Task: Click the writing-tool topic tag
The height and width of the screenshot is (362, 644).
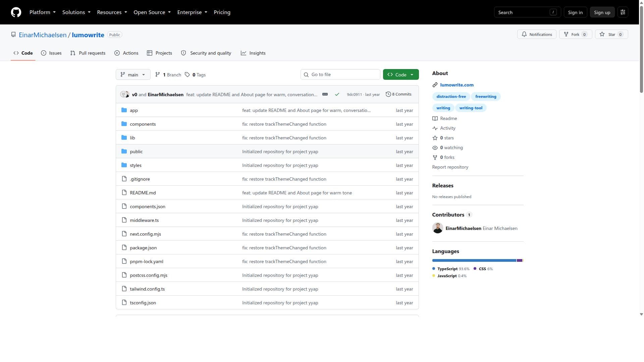Action: (471, 108)
